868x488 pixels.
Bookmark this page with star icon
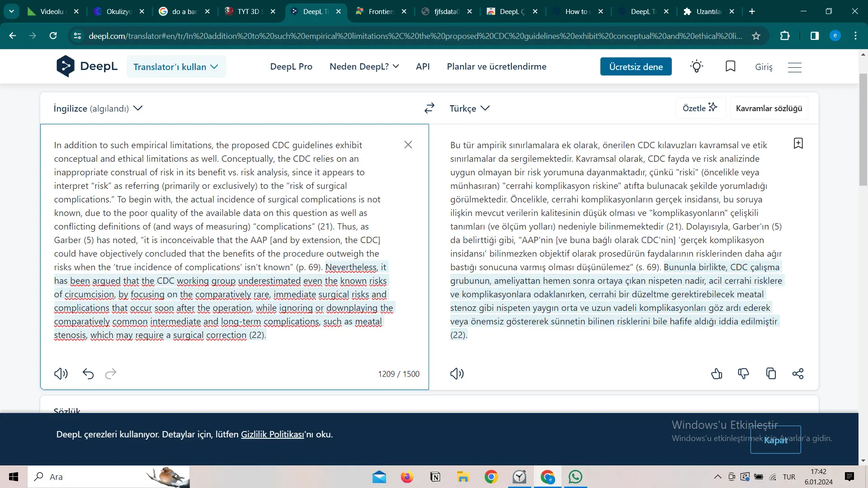(756, 36)
